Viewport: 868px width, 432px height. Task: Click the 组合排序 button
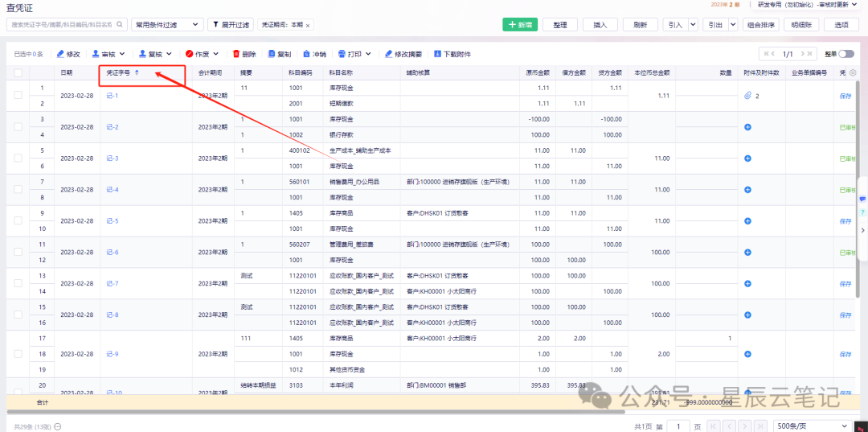762,24
